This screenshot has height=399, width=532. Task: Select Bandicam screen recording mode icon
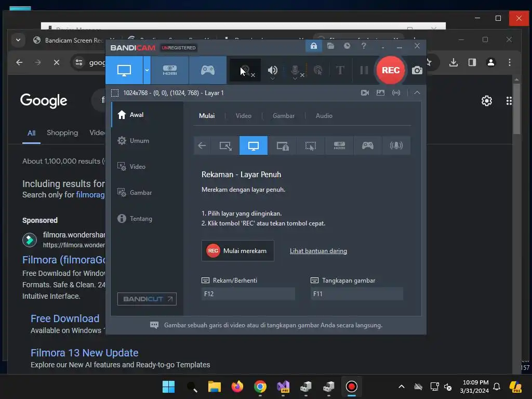click(x=124, y=70)
